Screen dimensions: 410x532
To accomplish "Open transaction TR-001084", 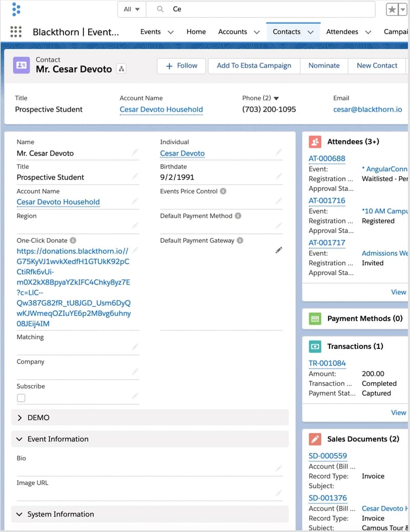I will point(327,363).
